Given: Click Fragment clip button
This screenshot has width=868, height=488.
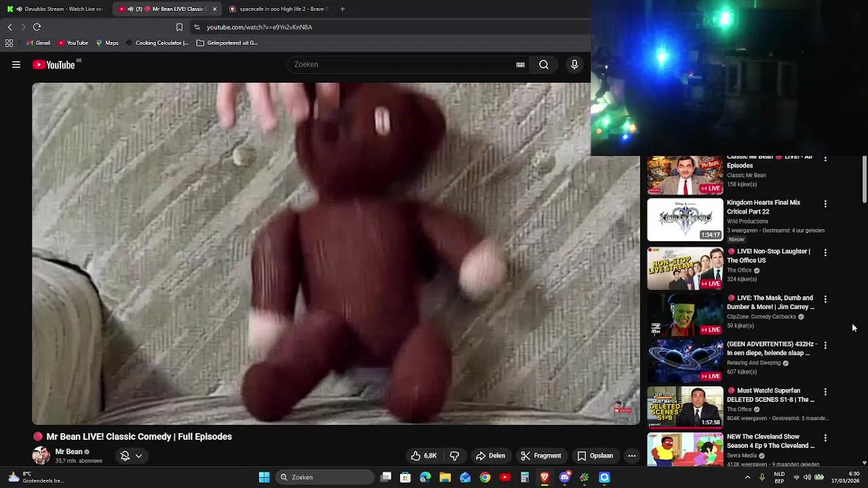Looking at the screenshot, I should pos(540,455).
